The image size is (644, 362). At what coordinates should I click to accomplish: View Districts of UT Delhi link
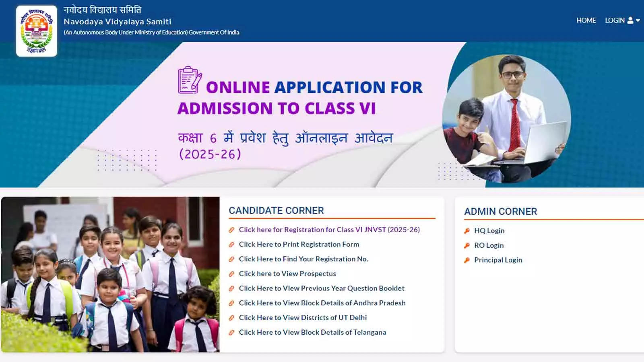pos(303,318)
